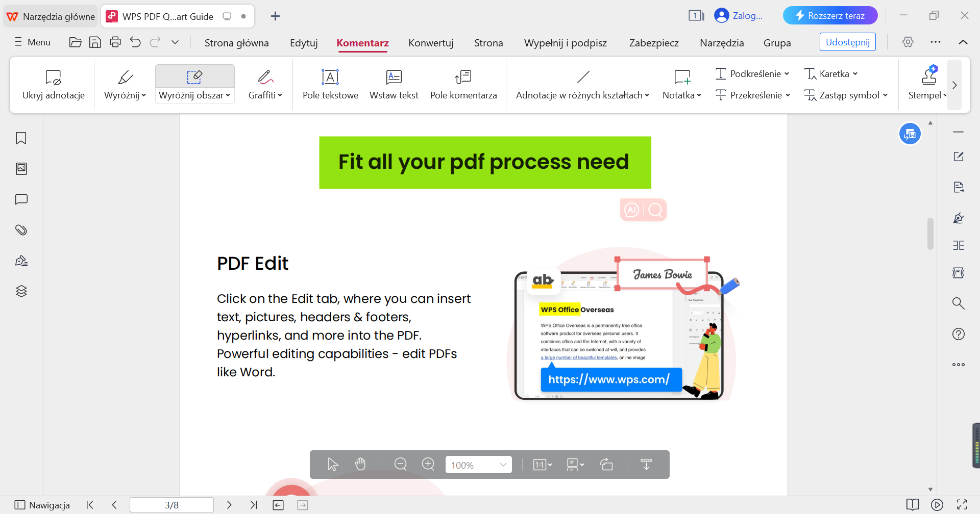Print the document with printer icon
Screen dimensions: 980x514
click(x=115, y=42)
